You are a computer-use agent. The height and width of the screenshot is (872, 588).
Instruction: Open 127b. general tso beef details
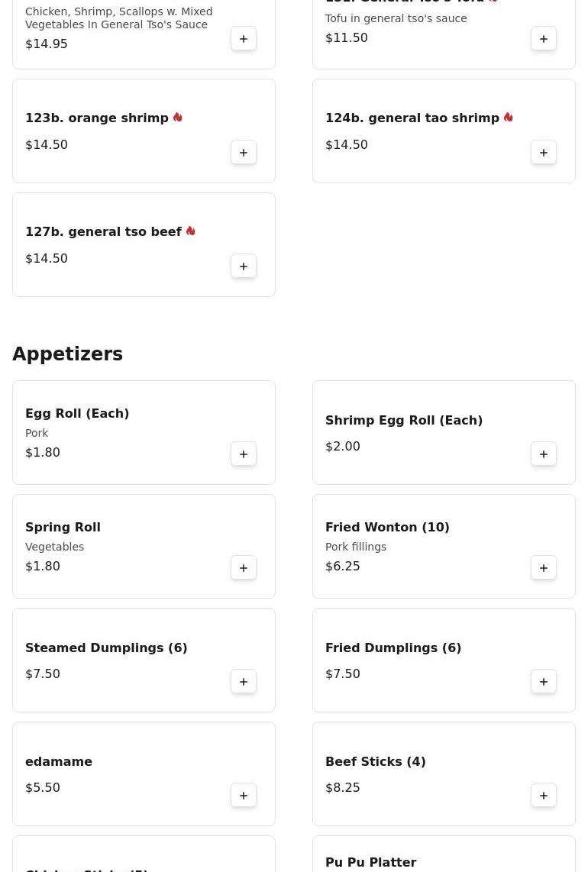pos(103,232)
